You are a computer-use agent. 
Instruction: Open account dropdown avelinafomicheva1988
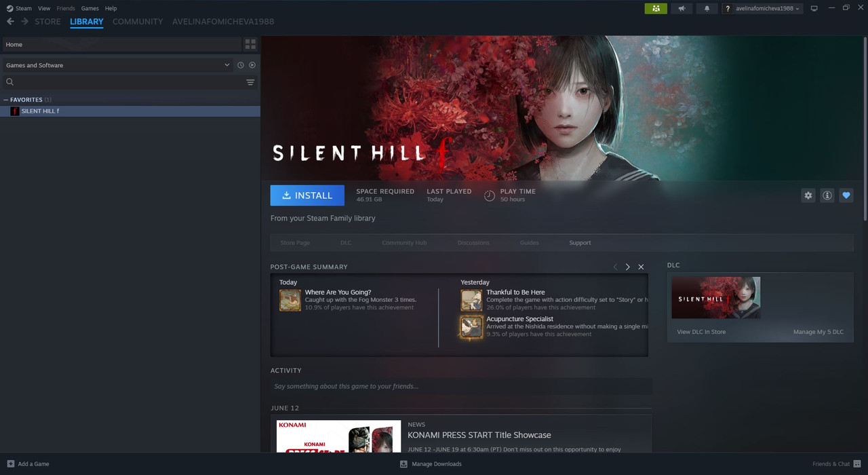[762, 8]
